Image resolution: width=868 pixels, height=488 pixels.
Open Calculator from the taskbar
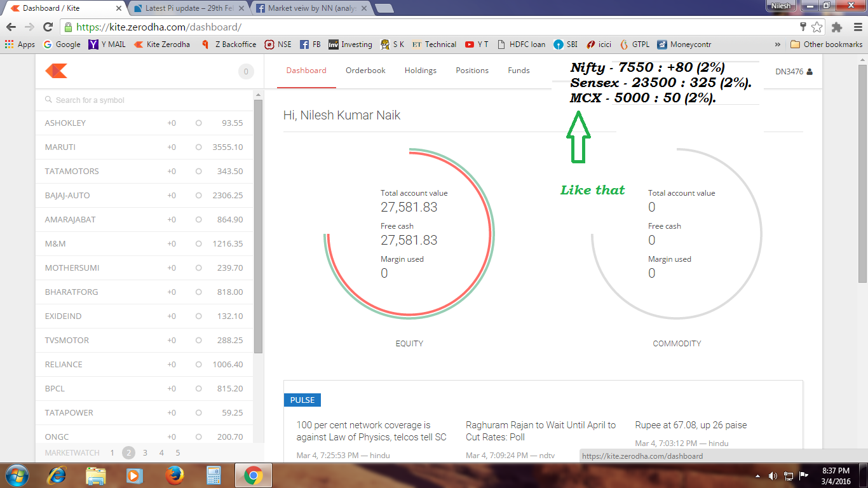pos(214,475)
